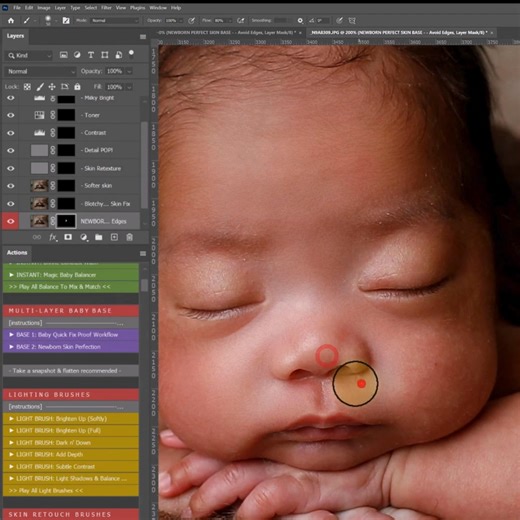Open the Layer menu
Viewport: 520px width, 520px height.
click(60, 7)
